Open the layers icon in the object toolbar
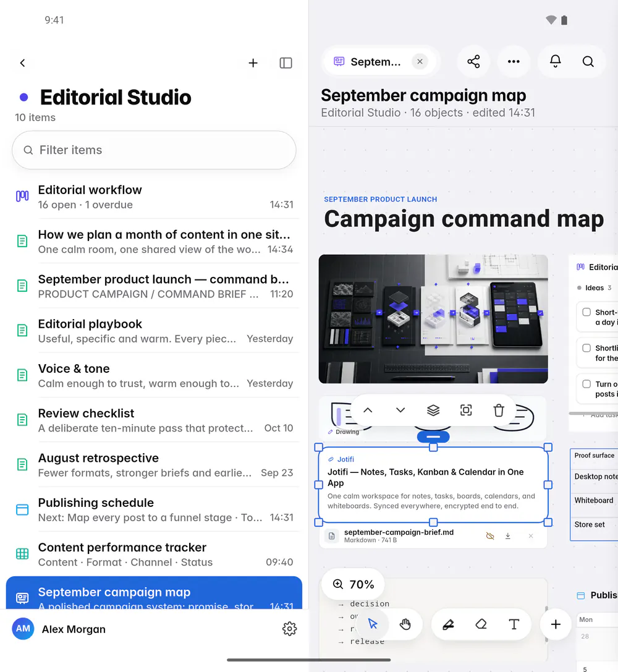 point(433,410)
